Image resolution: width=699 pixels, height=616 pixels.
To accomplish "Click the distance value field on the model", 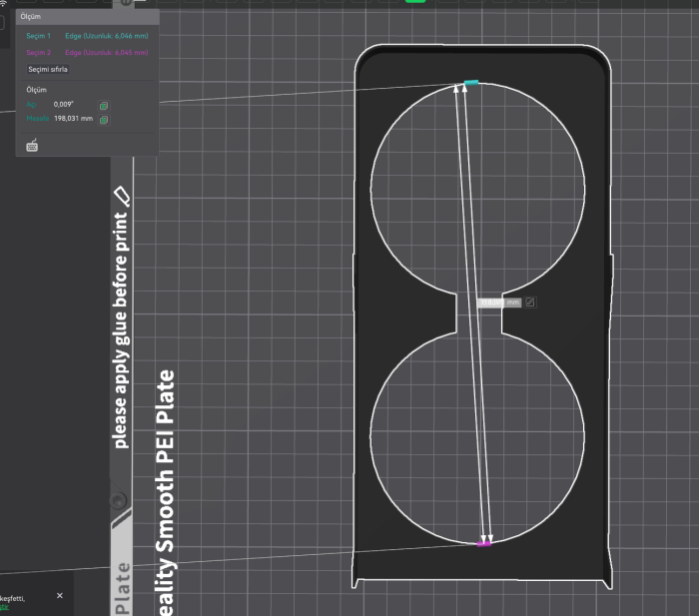I will [499, 303].
